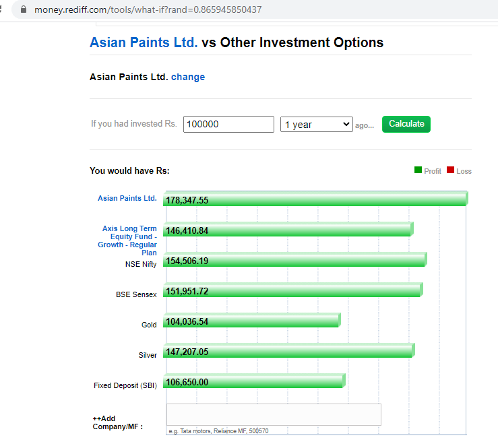Select the Asian Paints 178,347.55 bar

[315, 199]
